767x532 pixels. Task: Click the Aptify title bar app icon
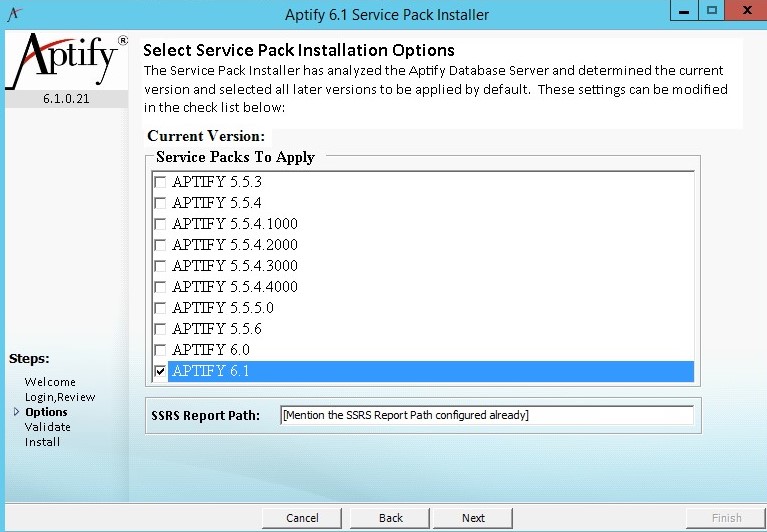(15, 13)
